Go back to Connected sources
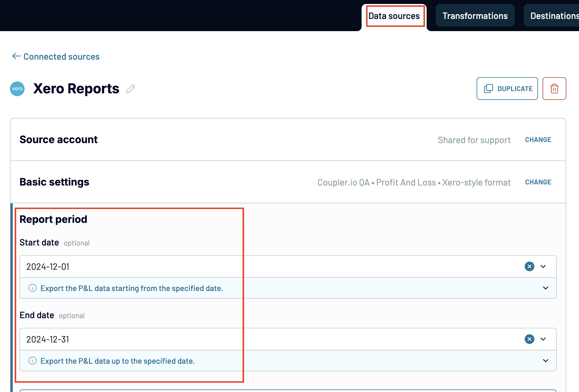579x392 pixels. (x=56, y=57)
